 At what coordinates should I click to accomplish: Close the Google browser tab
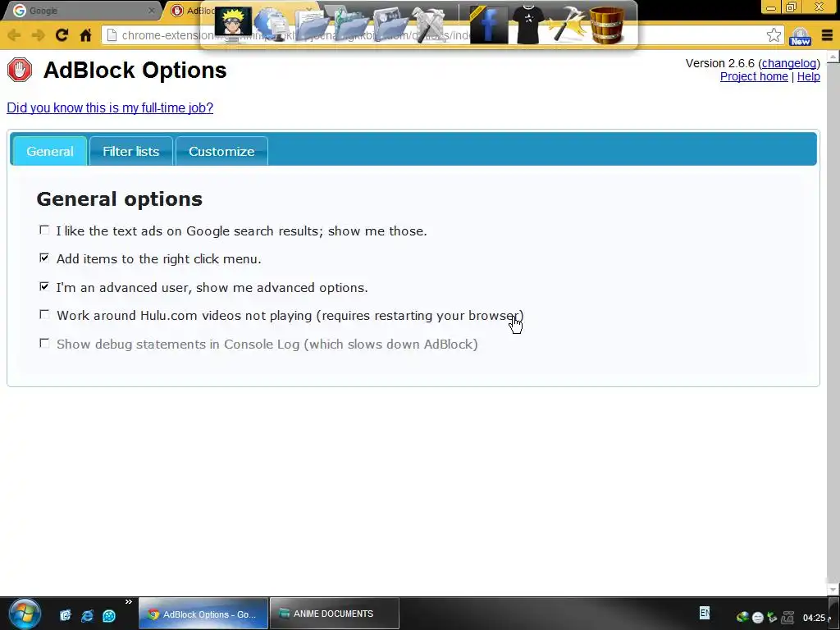tap(151, 11)
